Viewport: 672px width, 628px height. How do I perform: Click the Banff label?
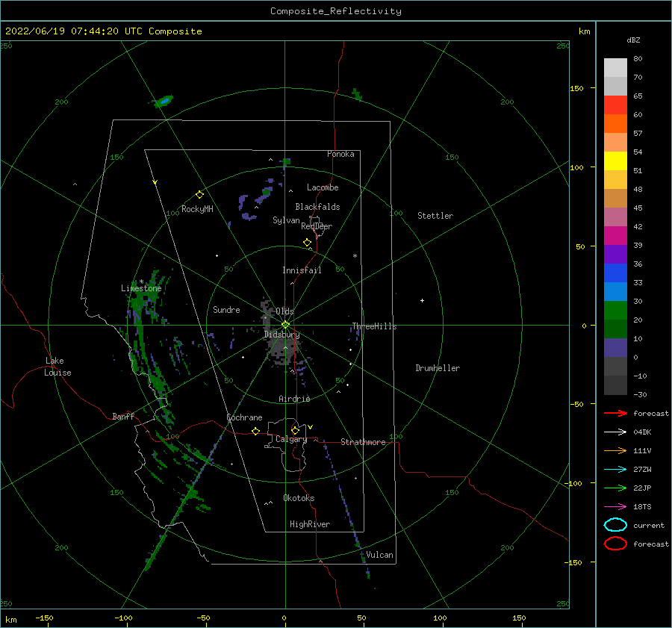coord(123,416)
